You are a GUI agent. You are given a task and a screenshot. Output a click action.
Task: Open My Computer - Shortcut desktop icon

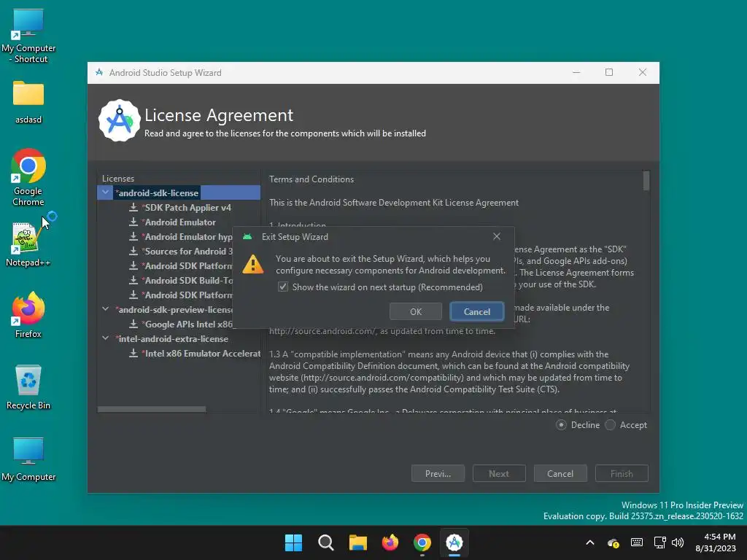(x=28, y=36)
